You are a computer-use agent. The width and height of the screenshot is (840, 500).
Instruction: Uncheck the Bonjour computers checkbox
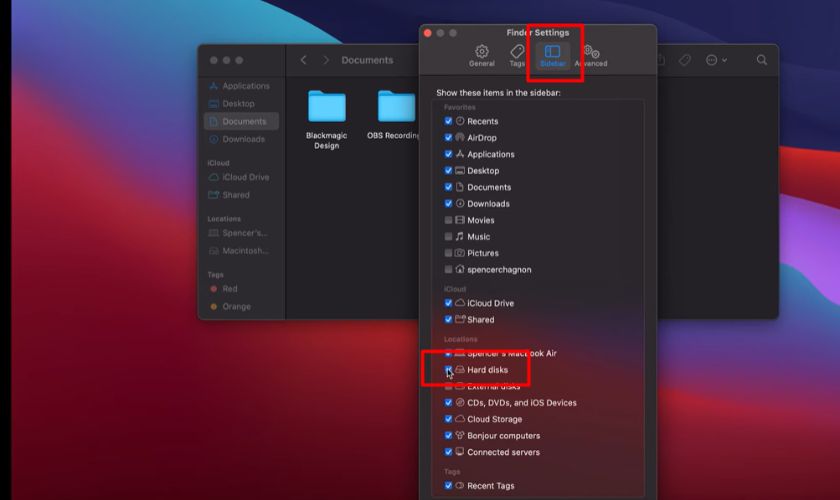coord(448,436)
